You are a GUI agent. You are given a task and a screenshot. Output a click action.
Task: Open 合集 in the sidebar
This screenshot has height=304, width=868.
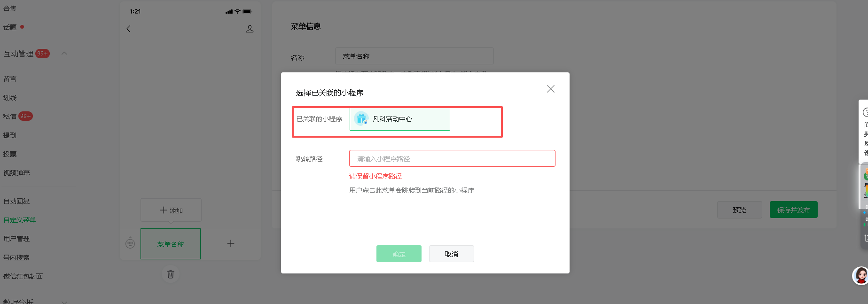pos(10,8)
